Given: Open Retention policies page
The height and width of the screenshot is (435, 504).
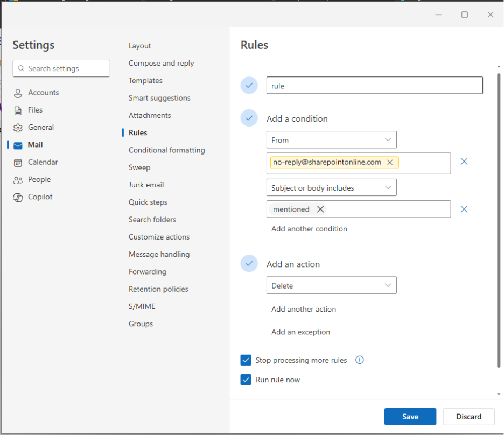Looking at the screenshot, I should 158,289.
